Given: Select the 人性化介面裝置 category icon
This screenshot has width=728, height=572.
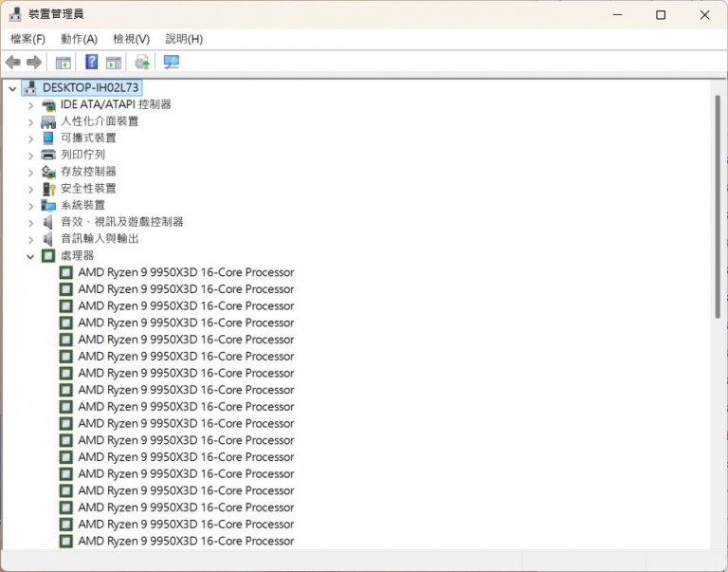Looking at the screenshot, I should pyautogui.click(x=48, y=121).
